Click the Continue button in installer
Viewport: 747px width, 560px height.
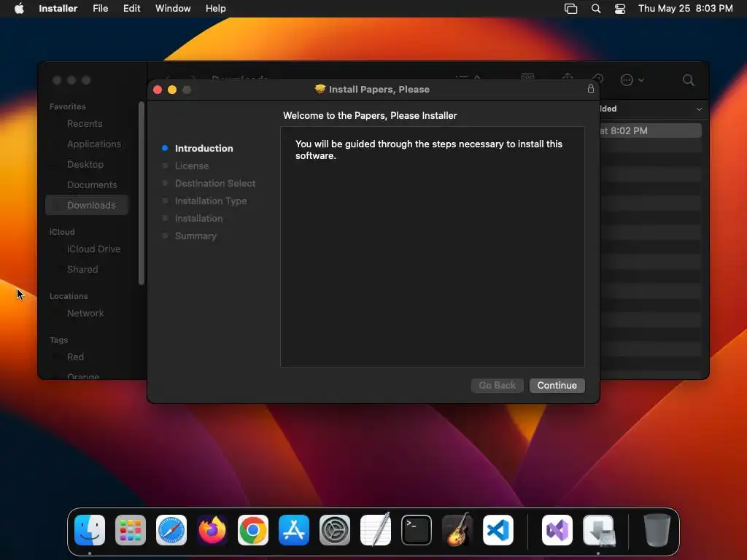(x=557, y=385)
